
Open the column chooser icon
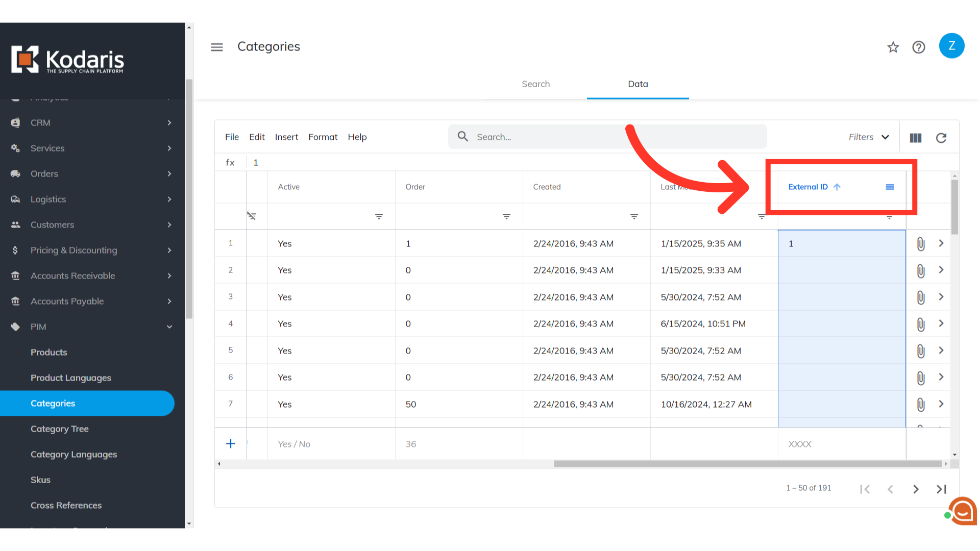tap(916, 138)
